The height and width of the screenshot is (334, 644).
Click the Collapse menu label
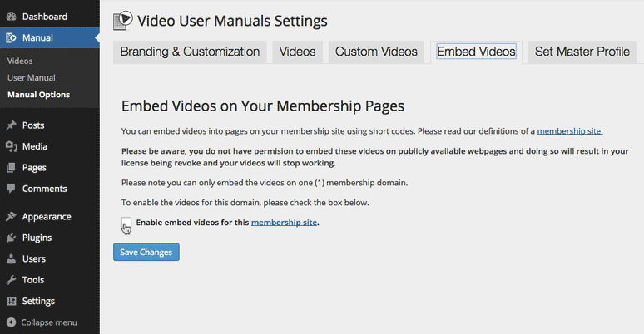(x=49, y=322)
